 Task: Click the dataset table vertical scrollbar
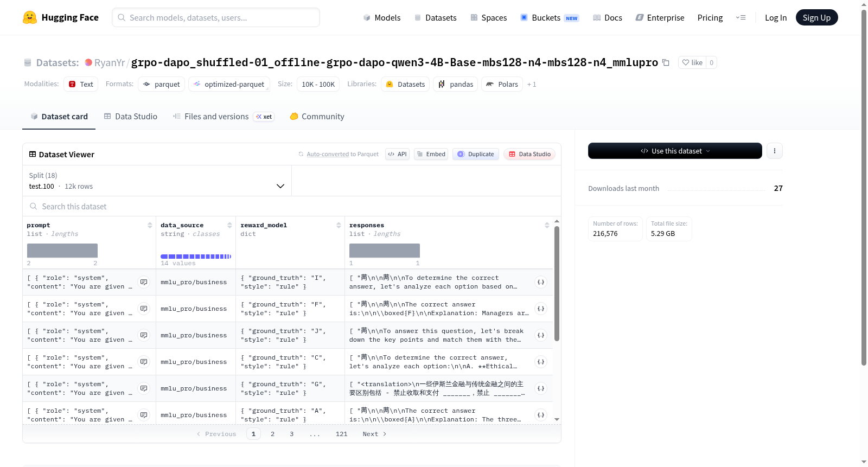(557, 283)
